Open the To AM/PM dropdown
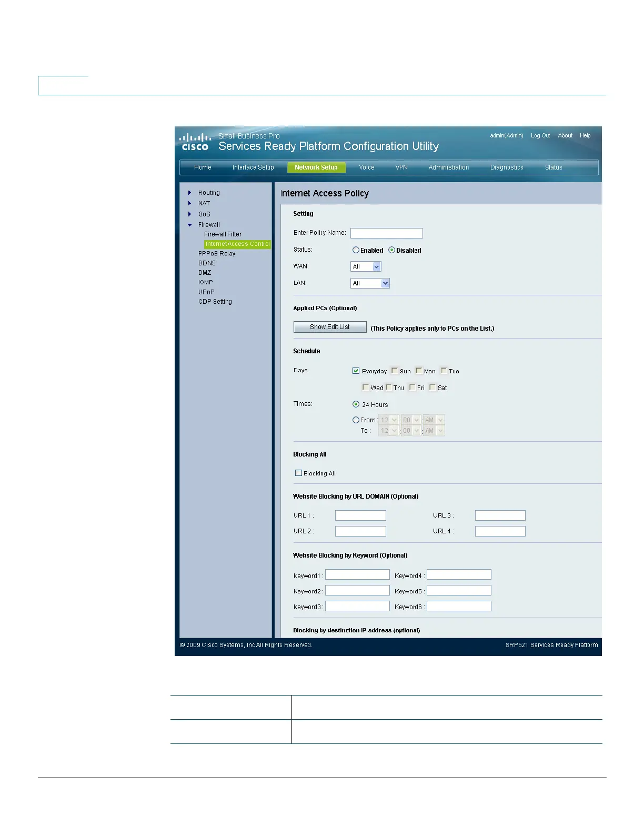The width and height of the screenshot is (644, 834). click(x=434, y=431)
